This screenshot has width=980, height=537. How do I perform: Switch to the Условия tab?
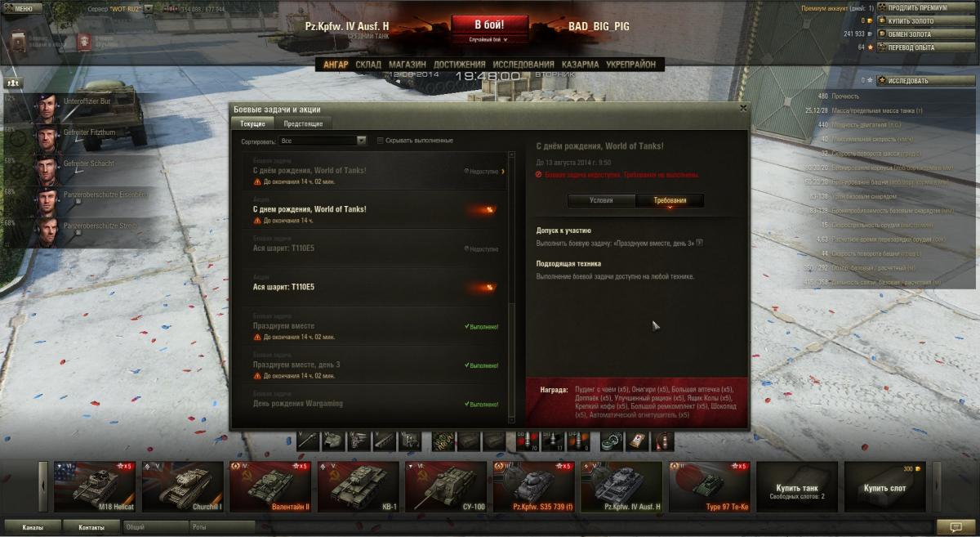[601, 200]
